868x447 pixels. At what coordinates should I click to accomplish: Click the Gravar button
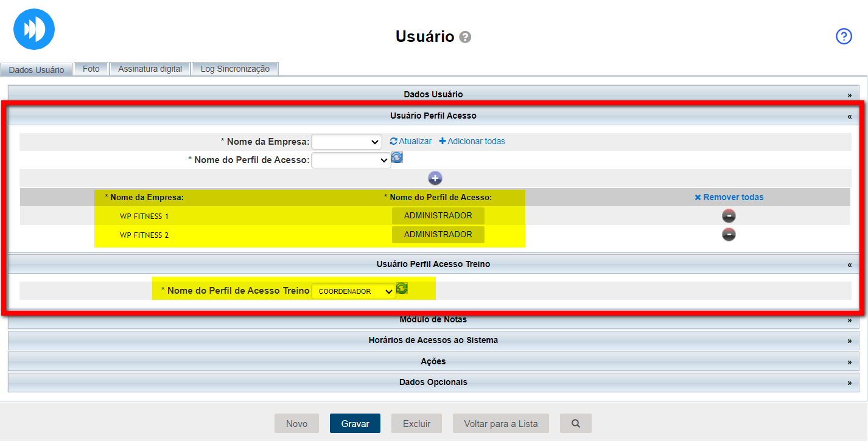coord(355,423)
